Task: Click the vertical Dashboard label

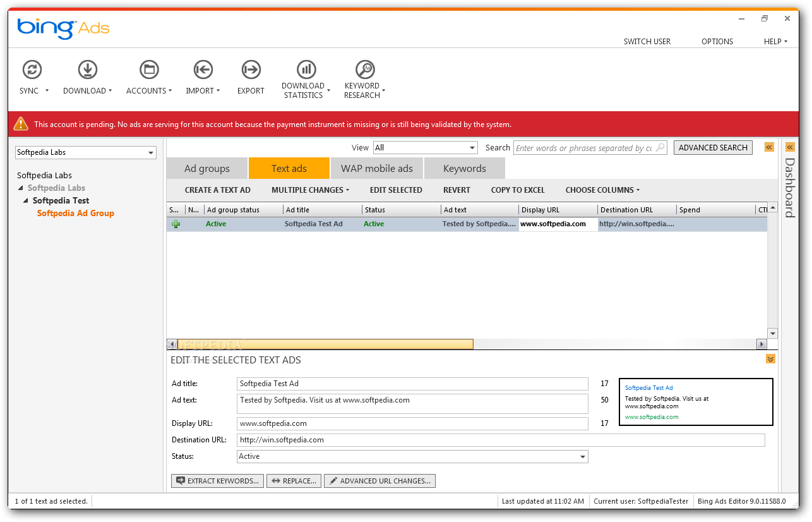Action: 790,188
